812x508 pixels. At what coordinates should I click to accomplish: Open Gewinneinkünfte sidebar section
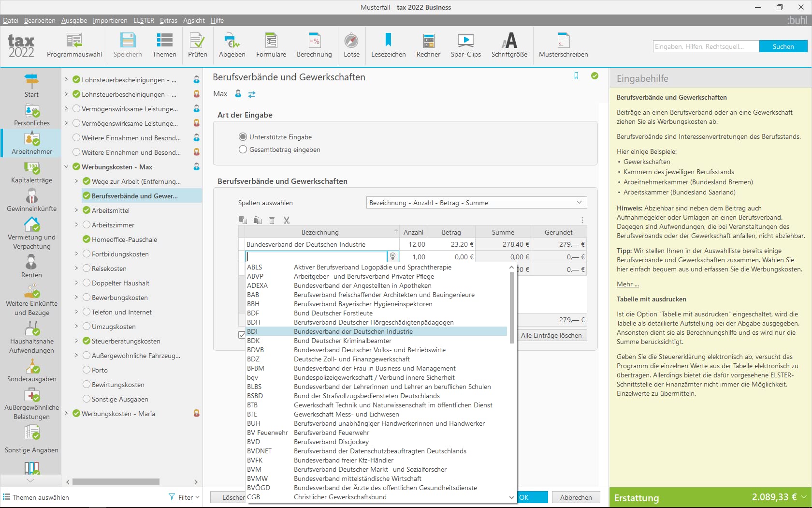(x=31, y=200)
